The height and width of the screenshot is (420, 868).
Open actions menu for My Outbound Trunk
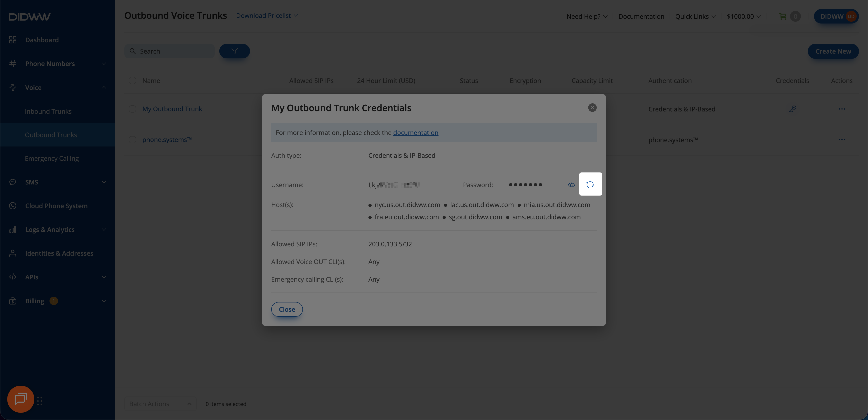tap(841, 109)
